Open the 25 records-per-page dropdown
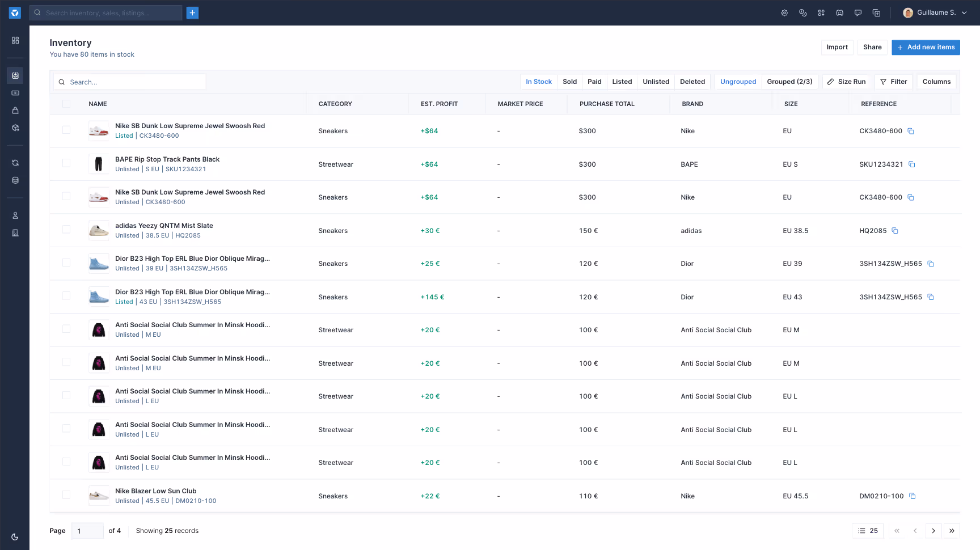 (868, 531)
